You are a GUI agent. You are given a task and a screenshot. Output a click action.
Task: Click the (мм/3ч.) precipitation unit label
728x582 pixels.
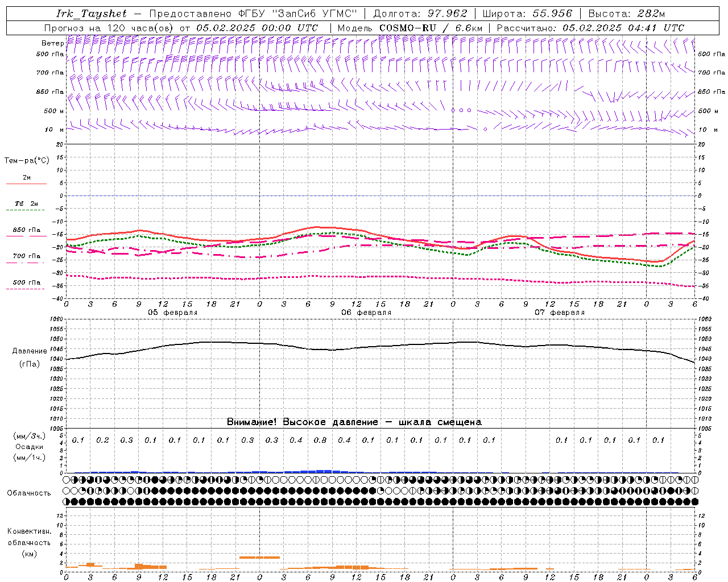pos(29,436)
